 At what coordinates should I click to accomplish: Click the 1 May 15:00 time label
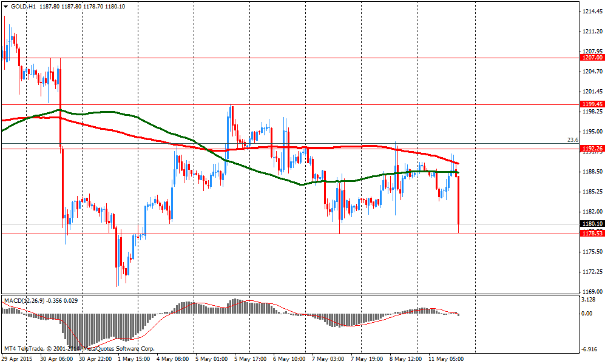pyautogui.click(x=134, y=359)
